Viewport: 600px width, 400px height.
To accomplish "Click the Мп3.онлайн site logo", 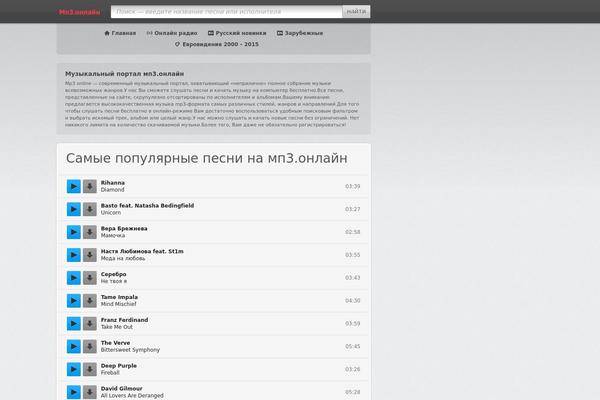I will [79, 12].
